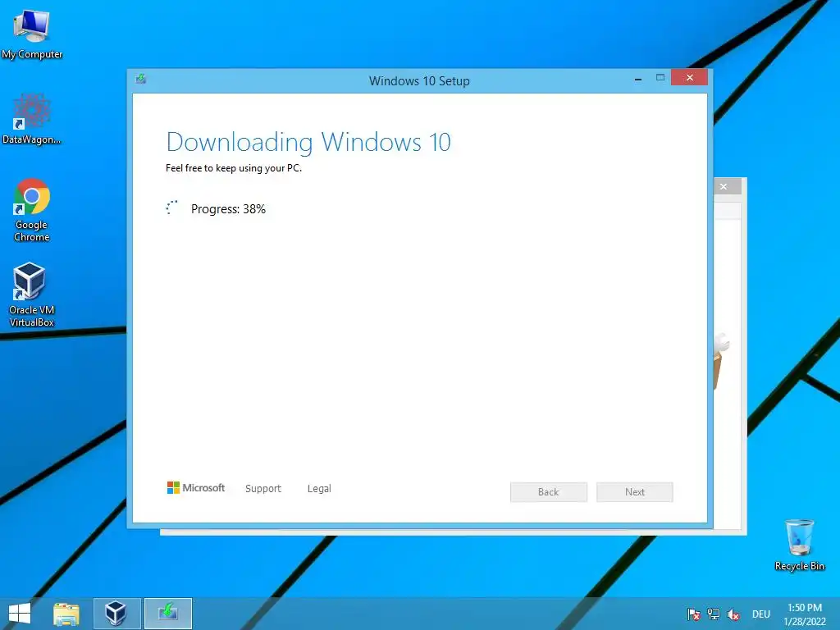840x630 pixels.
Task: Open Action Center flag tray icon
Action: pyautogui.click(x=694, y=614)
